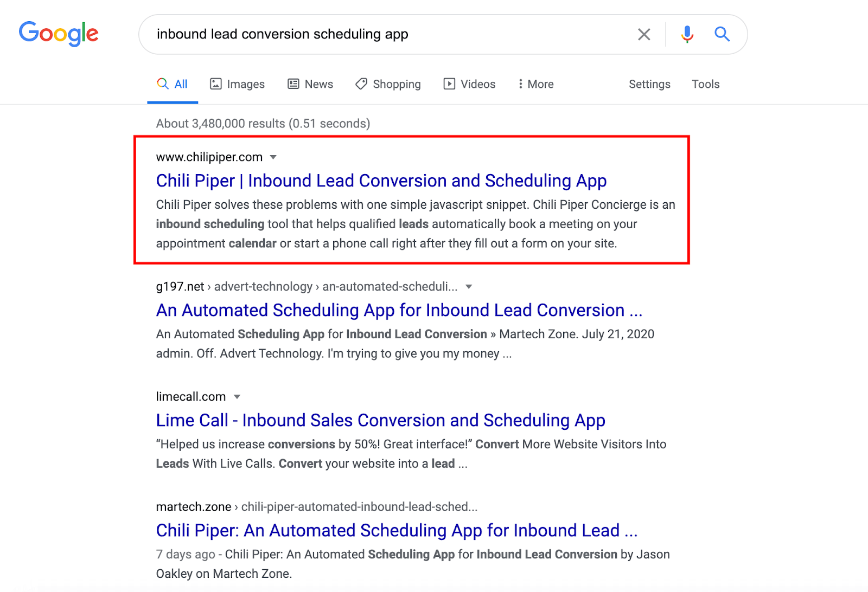Clear the search box with X icon
Image resolution: width=868 pixels, height=592 pixels.
pos(644,35)
